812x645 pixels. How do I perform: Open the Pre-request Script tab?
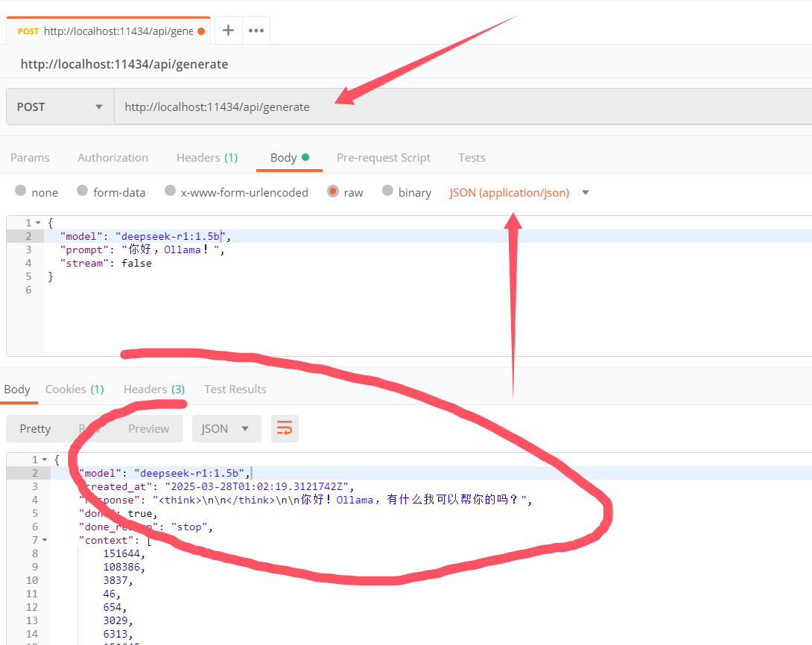coord(383,157)
